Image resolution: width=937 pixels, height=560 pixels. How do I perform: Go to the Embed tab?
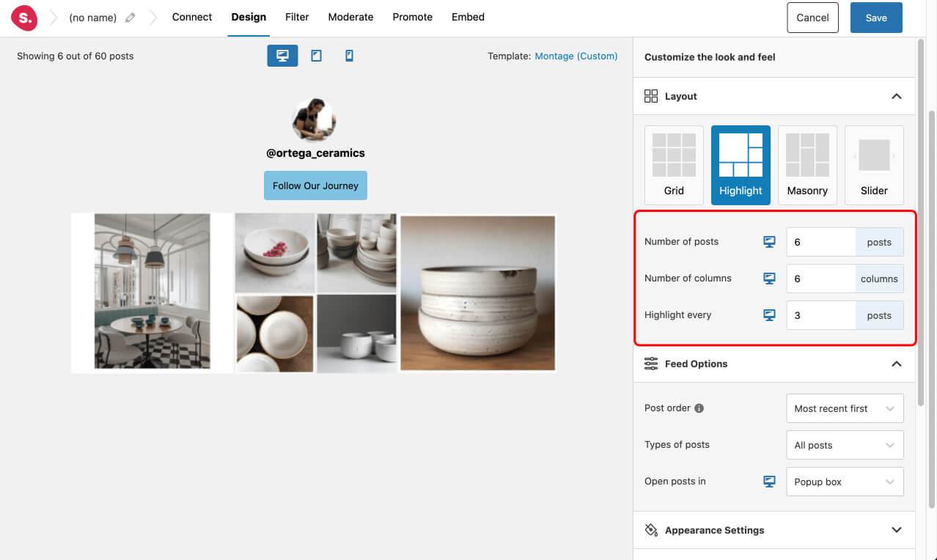[x=468, y=17]
